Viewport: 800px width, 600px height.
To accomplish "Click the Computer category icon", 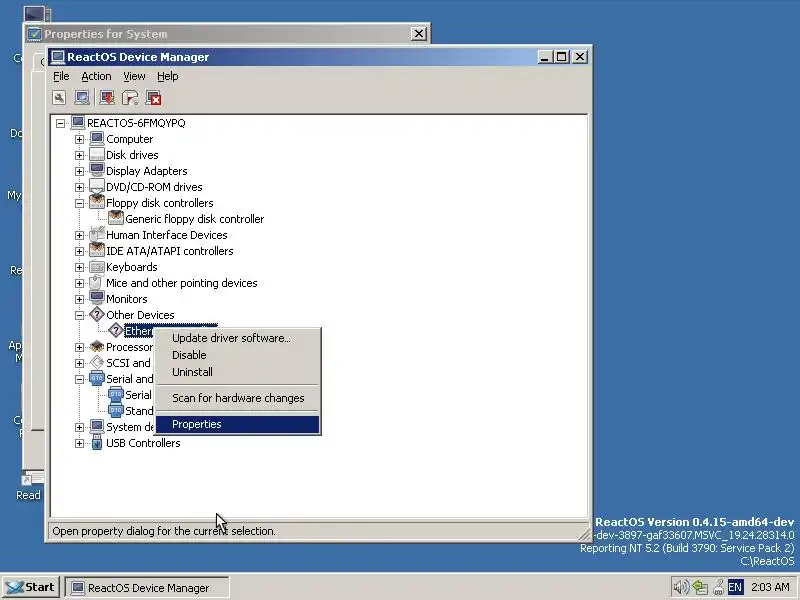I will click(x=96, y=139).
